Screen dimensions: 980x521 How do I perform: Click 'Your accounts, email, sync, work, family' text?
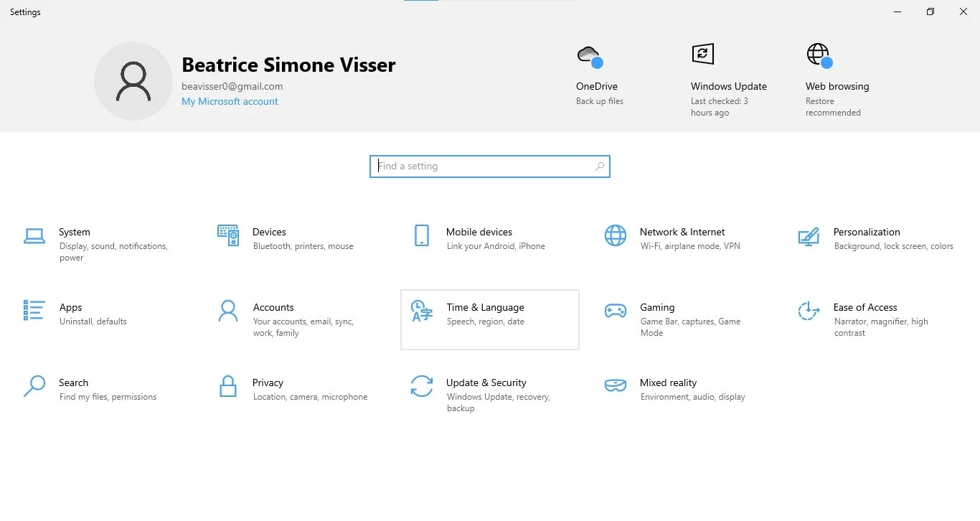click(x=303, y=327)
